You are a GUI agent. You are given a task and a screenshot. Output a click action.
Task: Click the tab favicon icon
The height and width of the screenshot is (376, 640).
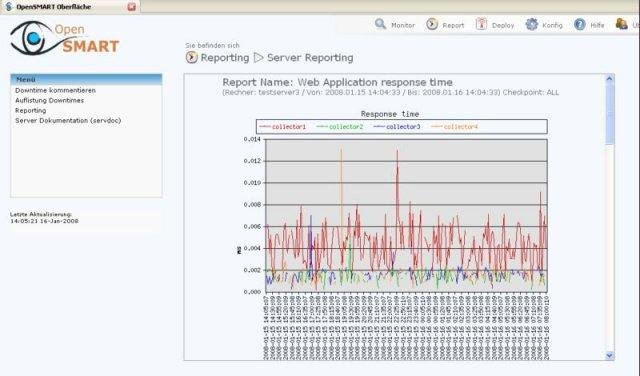9,7
